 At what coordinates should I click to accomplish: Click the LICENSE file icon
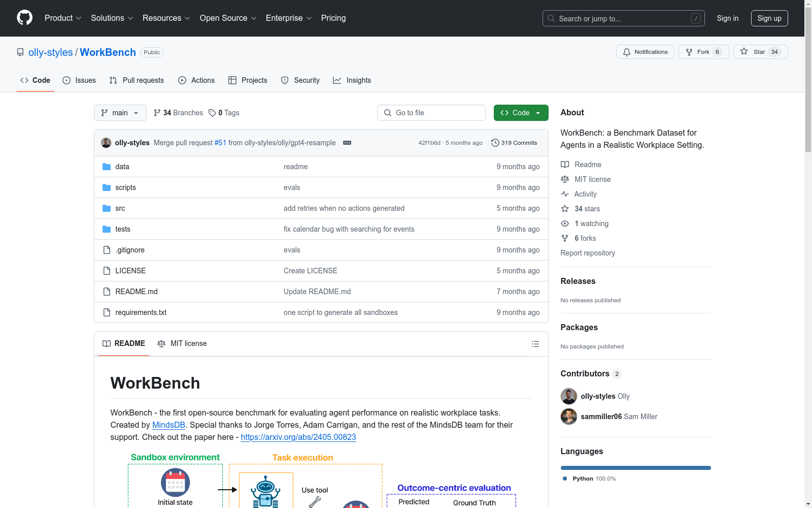pyautogui.click(x=107, y=271)
